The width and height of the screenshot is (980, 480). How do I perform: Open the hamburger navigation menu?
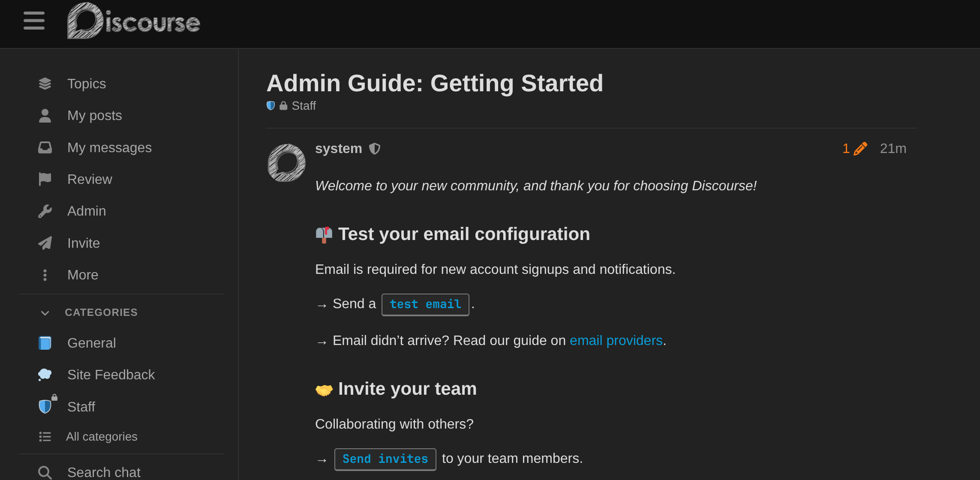[x=34, y=21]
